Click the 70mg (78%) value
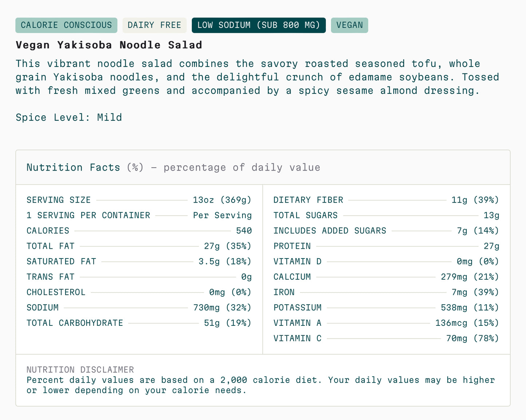 (x=472, y=338)
